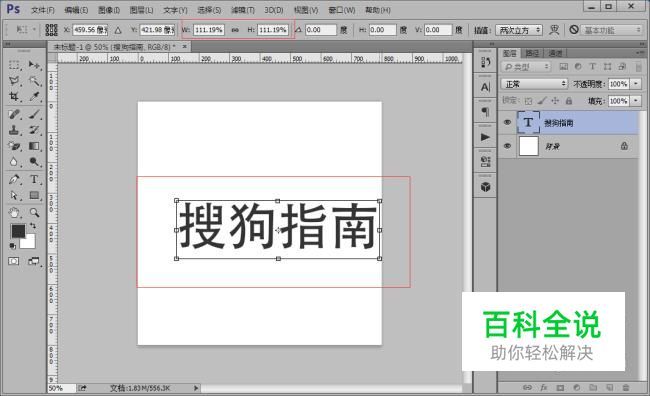650x396 pixels.
Task: Click the foreground color swatch
Action: click(18, 231)
